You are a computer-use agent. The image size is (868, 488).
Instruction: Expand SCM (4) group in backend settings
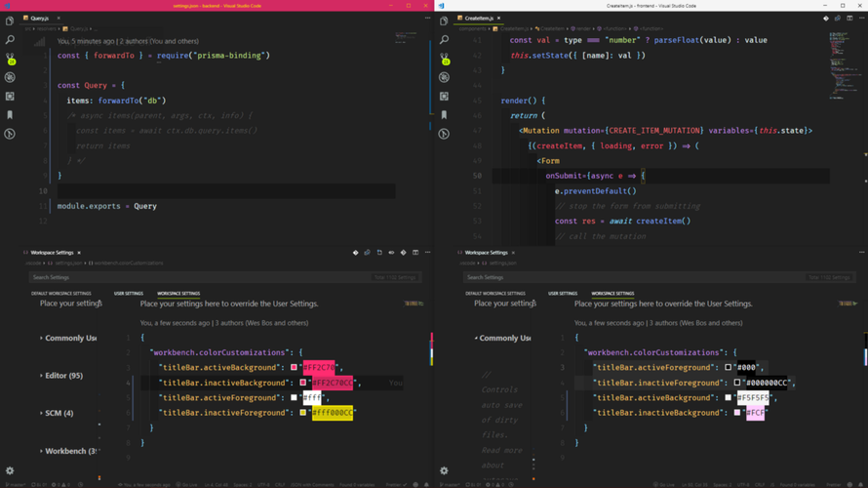[41, 413]
